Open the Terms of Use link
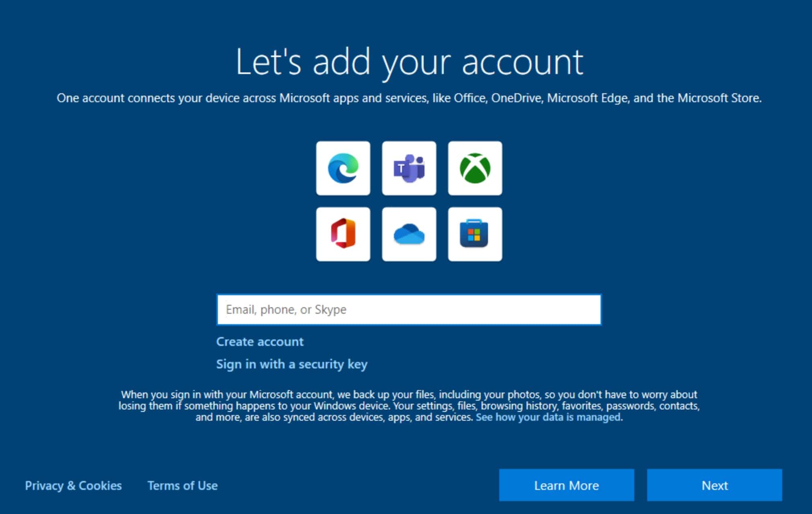Viewport: 812px width, 514px height. point(182,486)
